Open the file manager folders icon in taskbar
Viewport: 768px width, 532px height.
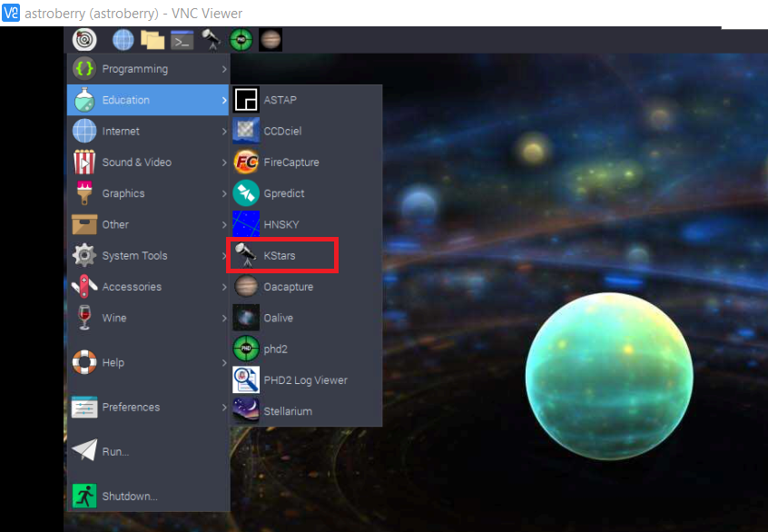pyautogui.click(x=153, y=40)
